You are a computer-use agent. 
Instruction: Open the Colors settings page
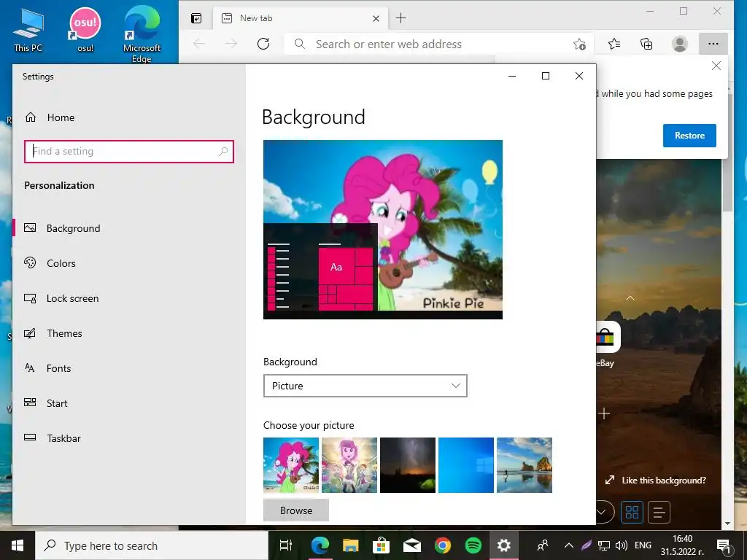click(x=61, y=263)
